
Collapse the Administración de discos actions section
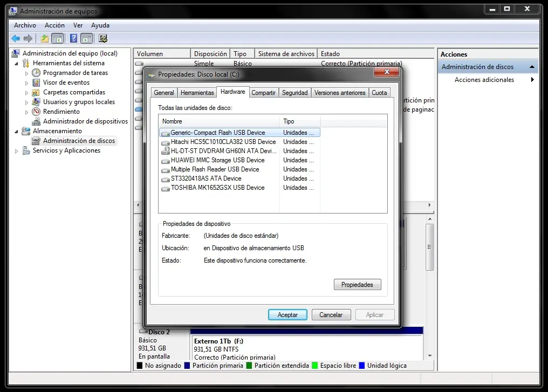point(532,67)
